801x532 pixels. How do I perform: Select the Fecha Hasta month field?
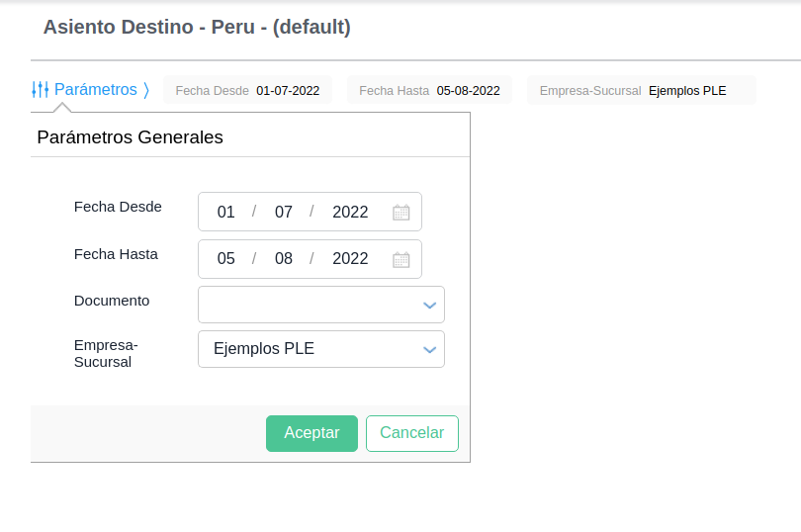284,259
